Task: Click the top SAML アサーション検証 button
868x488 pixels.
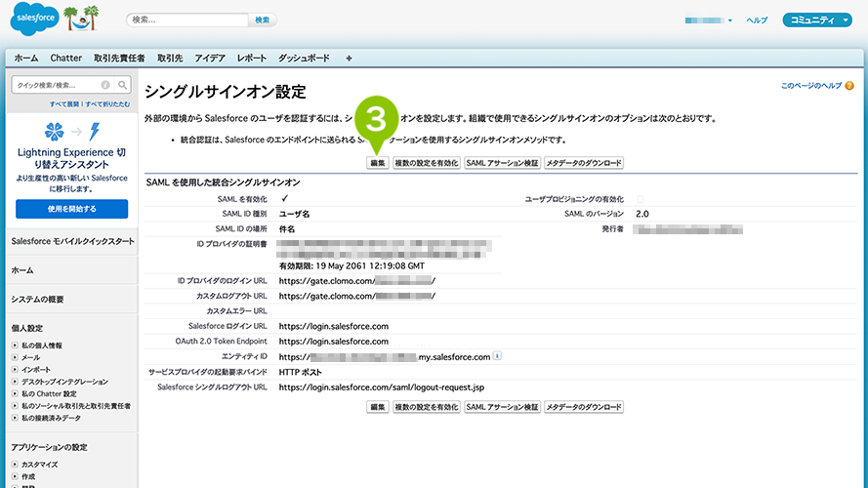Action: (502, 163)
